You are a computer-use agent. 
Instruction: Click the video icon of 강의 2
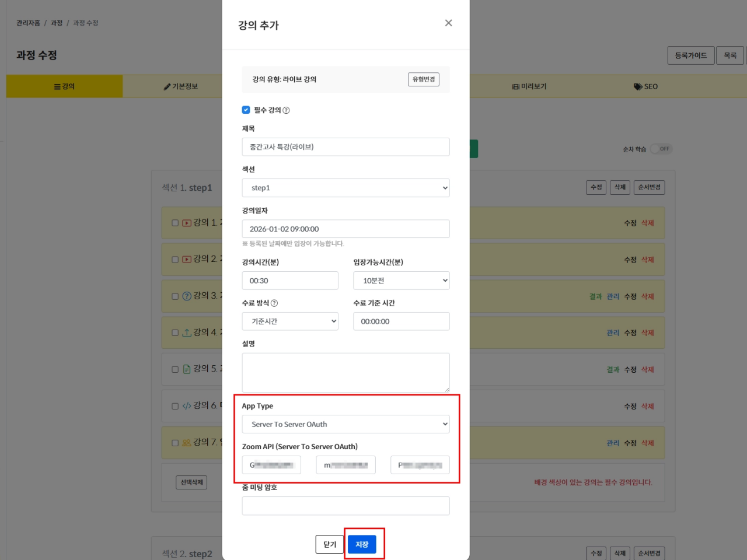tap(187, 260)
